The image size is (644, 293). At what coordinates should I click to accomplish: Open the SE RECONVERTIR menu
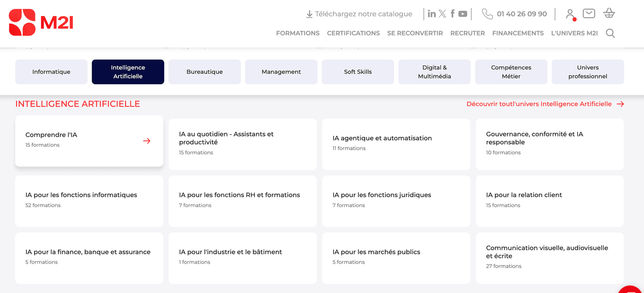415,33
